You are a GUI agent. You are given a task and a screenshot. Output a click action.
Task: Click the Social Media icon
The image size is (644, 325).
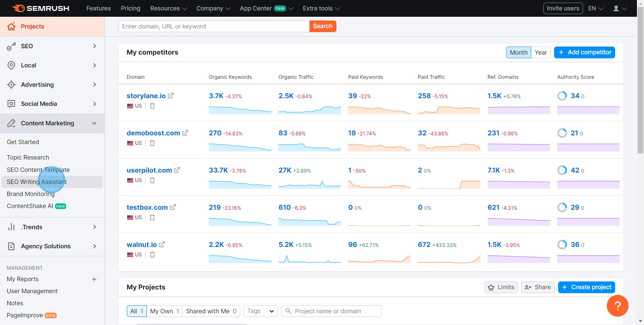click(x=11, y=104)
